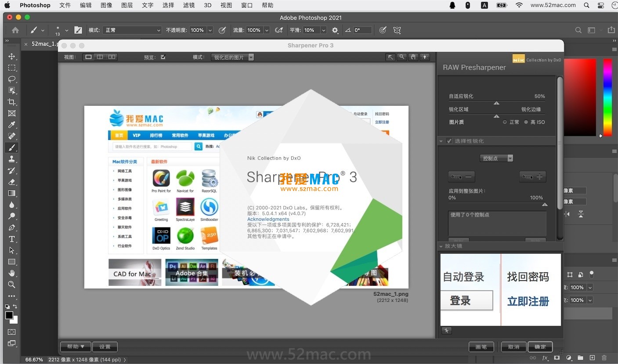Click the 画笔 brush button

[x=481, y=346]
